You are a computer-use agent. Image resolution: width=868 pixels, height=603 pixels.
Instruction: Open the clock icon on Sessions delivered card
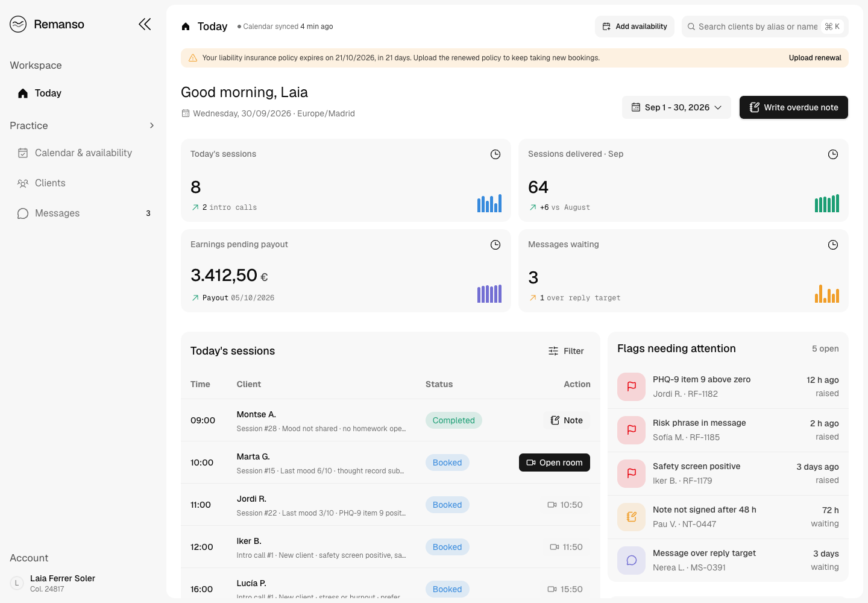click(x=833, y=154)
